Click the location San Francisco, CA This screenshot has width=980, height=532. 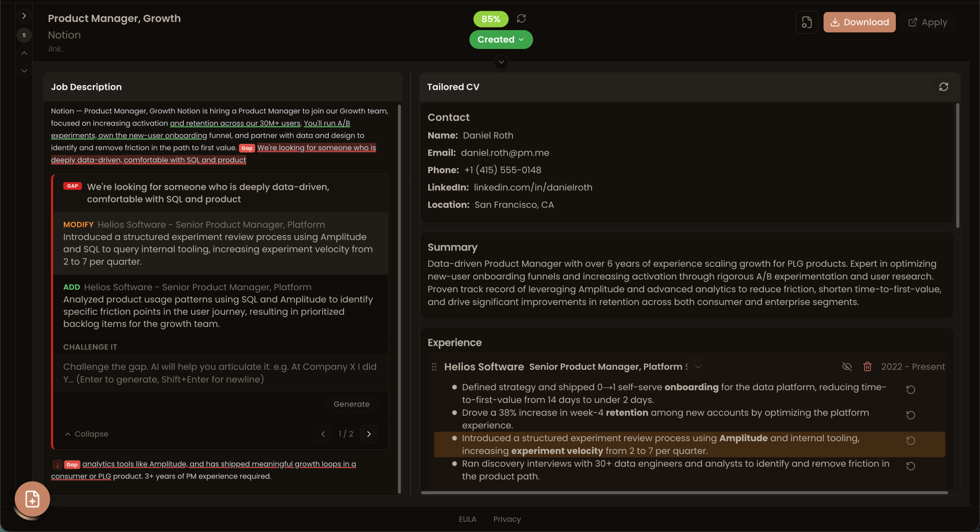pyautogui.click(x=514, y=205)
